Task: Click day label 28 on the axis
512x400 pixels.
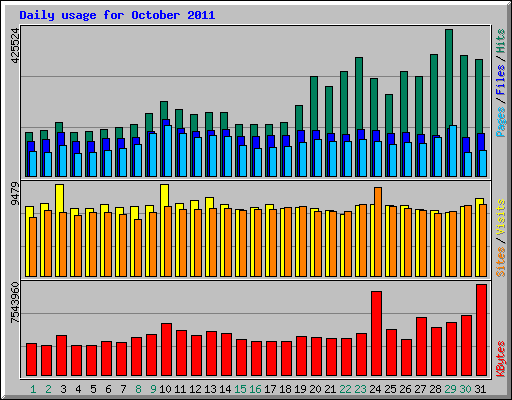Action: [435, 389]
